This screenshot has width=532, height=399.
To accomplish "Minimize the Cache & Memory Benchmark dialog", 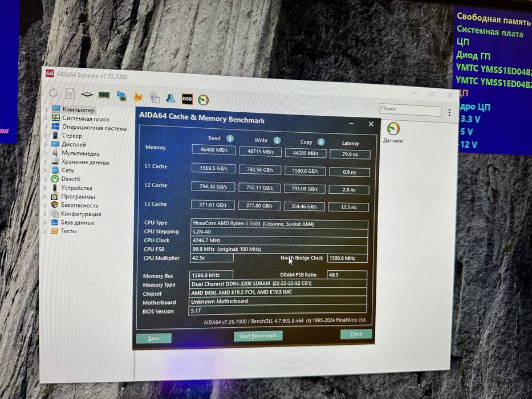I will (x=351, y=124).
